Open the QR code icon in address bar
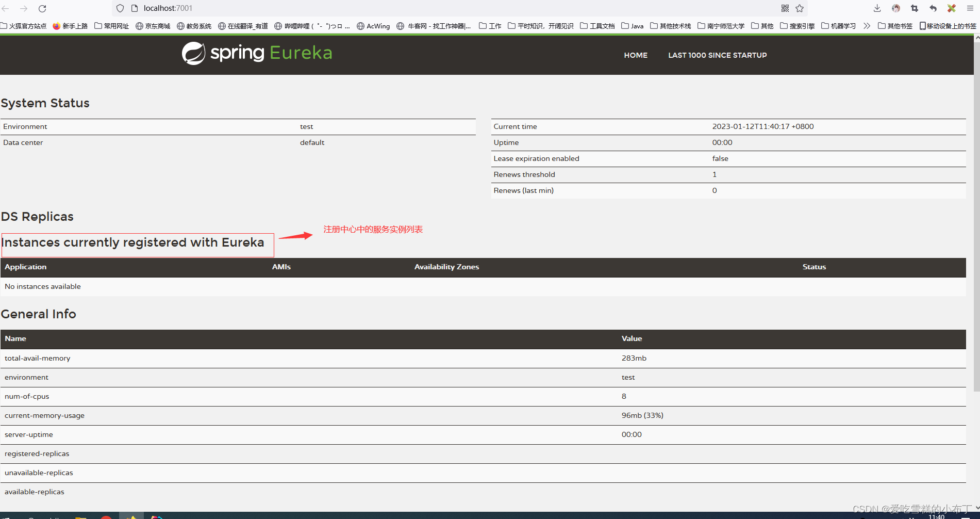Screen dimensions: 980x519 point(785,8)
